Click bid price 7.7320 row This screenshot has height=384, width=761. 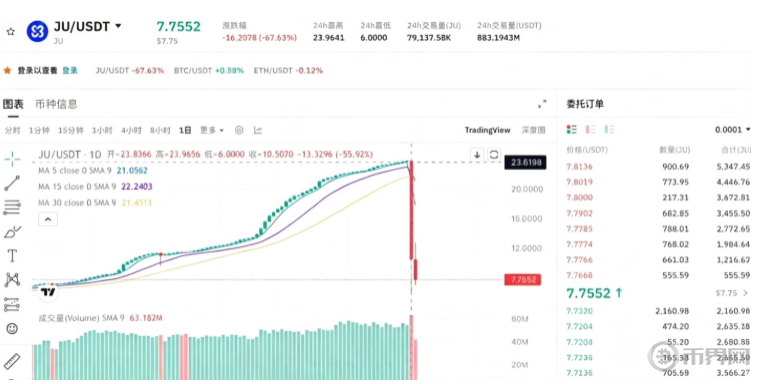pos(658,311)
